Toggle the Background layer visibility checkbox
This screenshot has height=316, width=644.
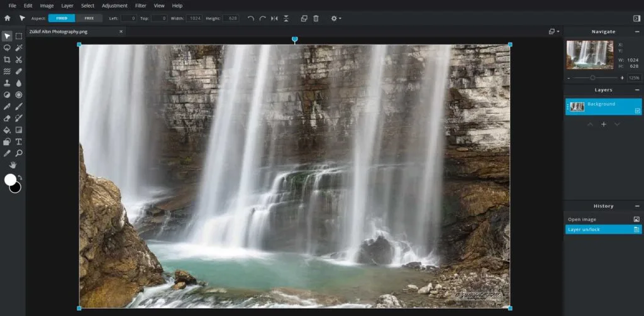[x=638, y=111]
